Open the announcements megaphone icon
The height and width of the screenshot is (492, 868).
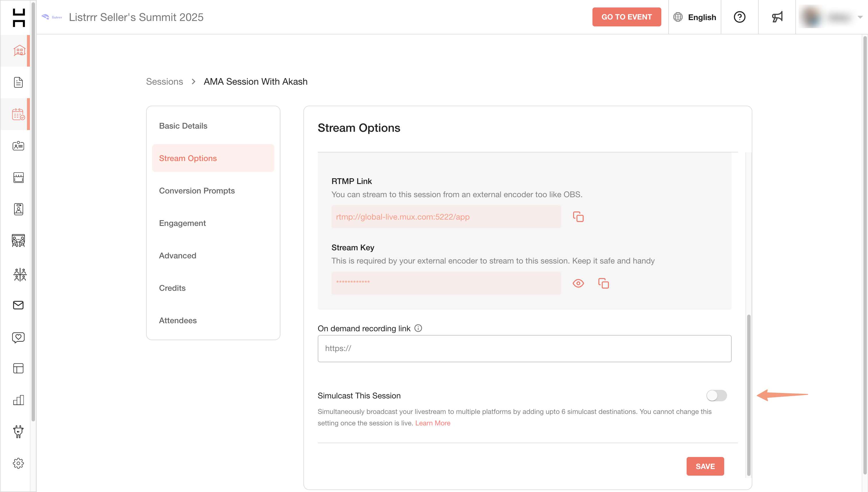(777, 17)
